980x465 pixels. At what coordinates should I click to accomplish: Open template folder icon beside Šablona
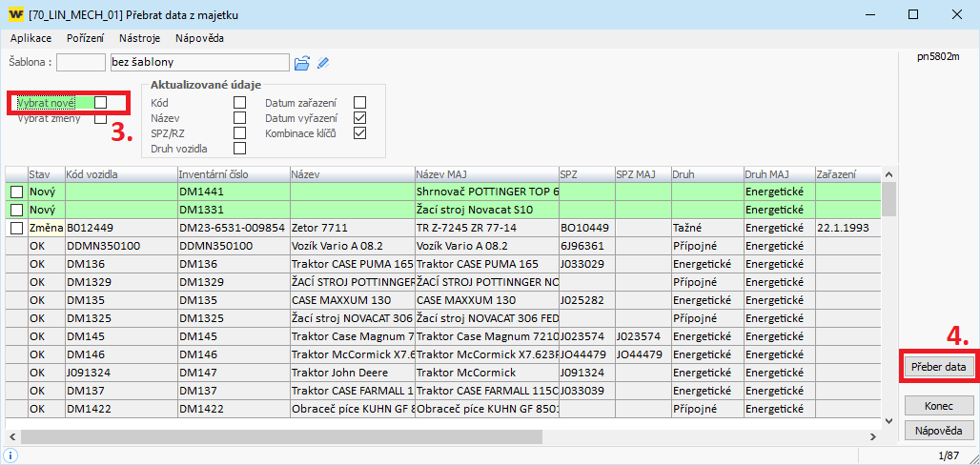point(302,63)
